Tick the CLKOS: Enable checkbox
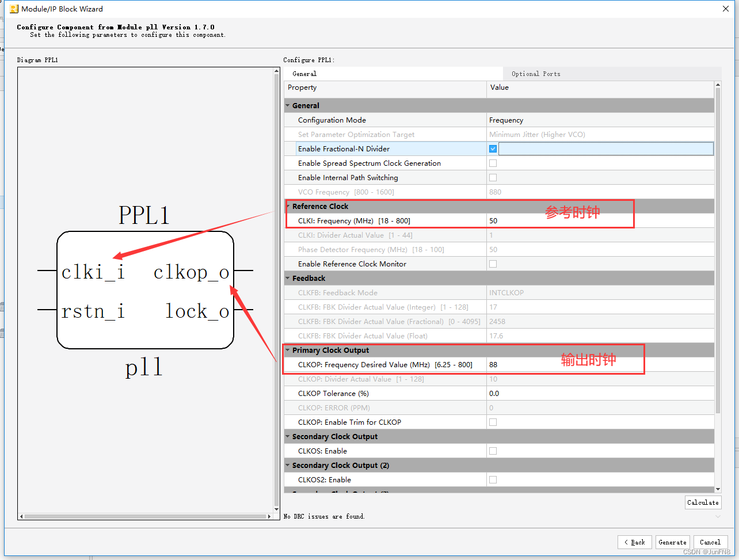739x560 pixels. click(493, 451)
